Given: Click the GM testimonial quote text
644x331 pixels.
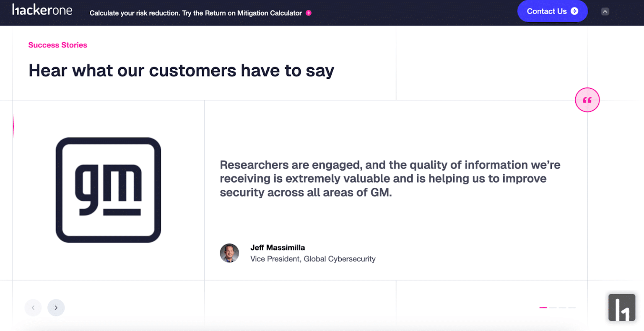Looking at the screenshot, I should [390, 178].
